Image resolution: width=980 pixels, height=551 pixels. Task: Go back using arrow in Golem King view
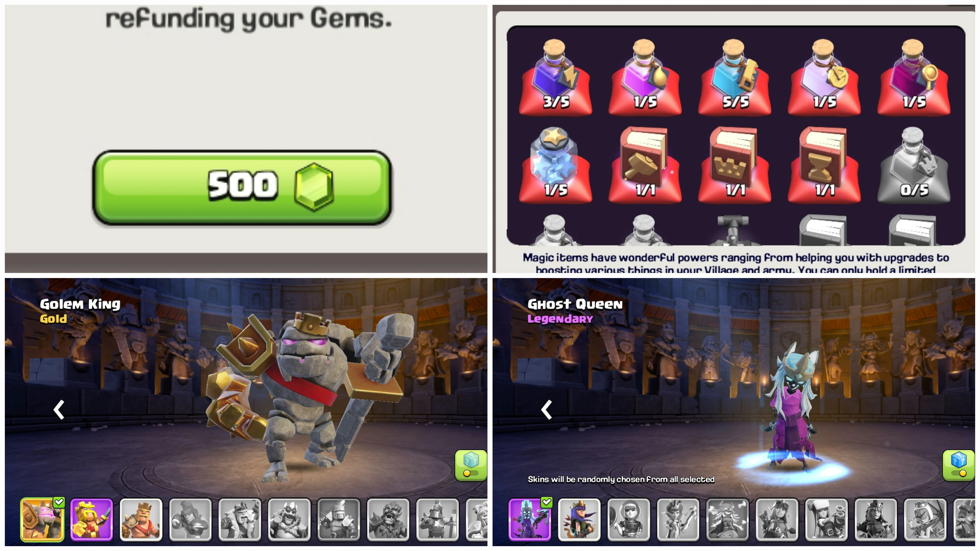tap(59, 409)
